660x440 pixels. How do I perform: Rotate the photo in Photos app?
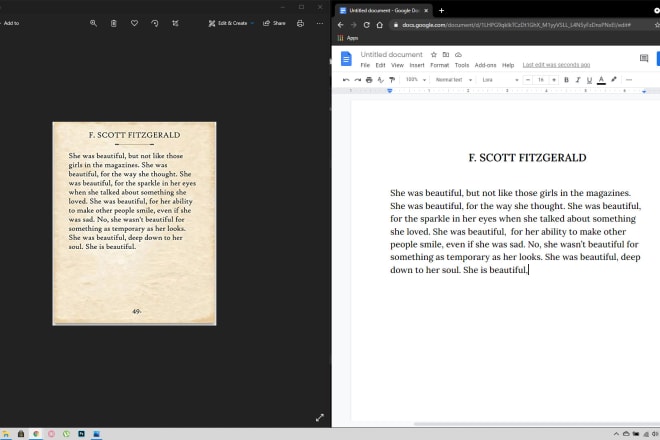click(155, 23)
